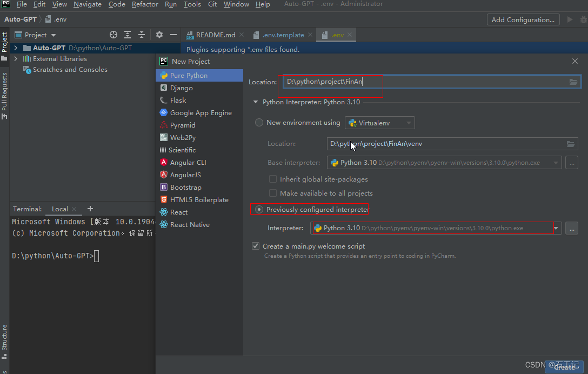Click Collapse All icon in Project panel
The height and width of the screenshot is (374, 588).
(x=142, y=35)
